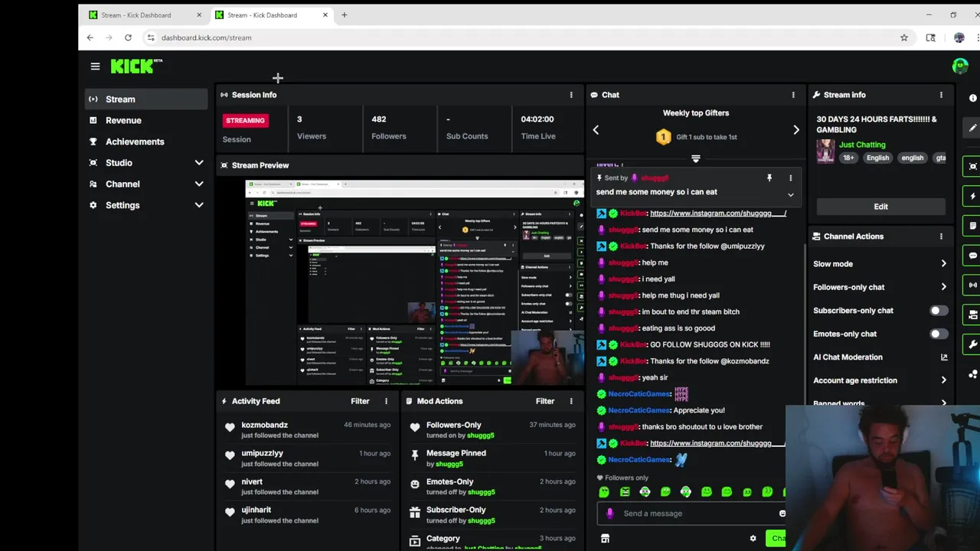Image resolution: width=980 pixels, height=551 pixels.
Task: Open Channel Actions three-dot menu
Action: [941, 236]
